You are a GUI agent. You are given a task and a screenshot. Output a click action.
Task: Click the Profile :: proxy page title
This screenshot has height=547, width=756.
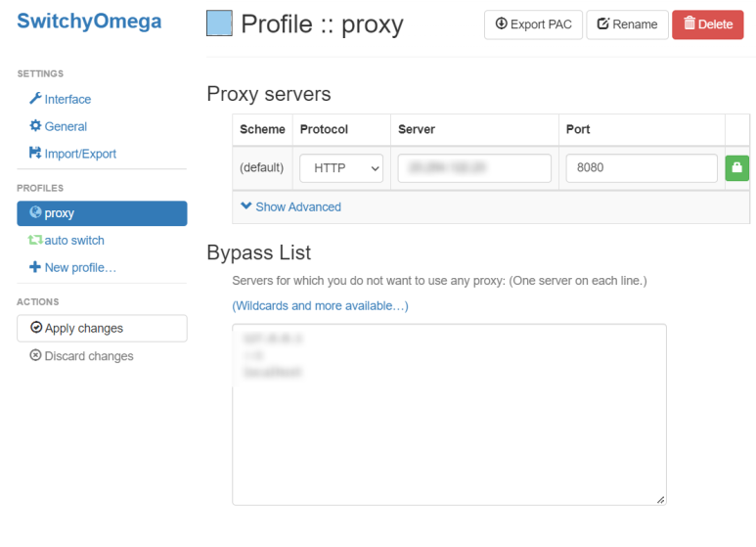click(322, 24)
